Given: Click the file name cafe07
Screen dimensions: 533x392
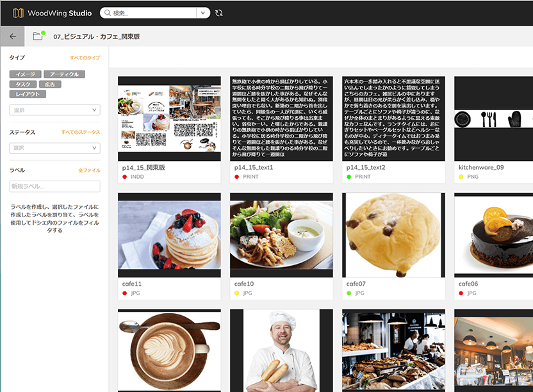Looking at the screenshot, I should click(x=356, y=284).
